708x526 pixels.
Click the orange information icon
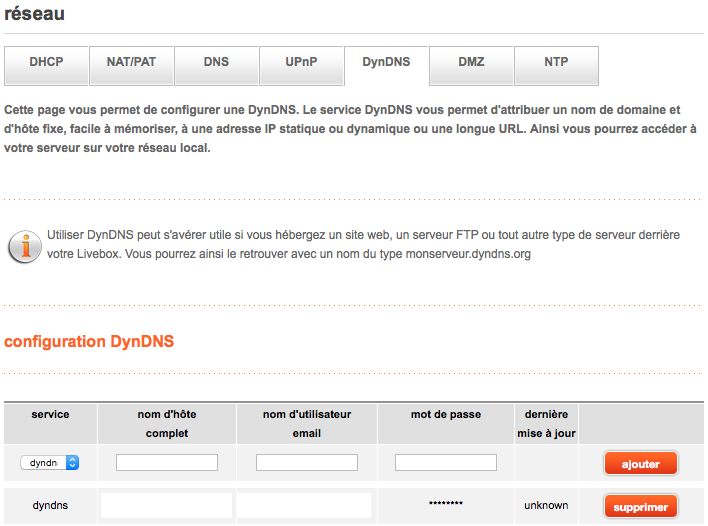pos(25,247)
